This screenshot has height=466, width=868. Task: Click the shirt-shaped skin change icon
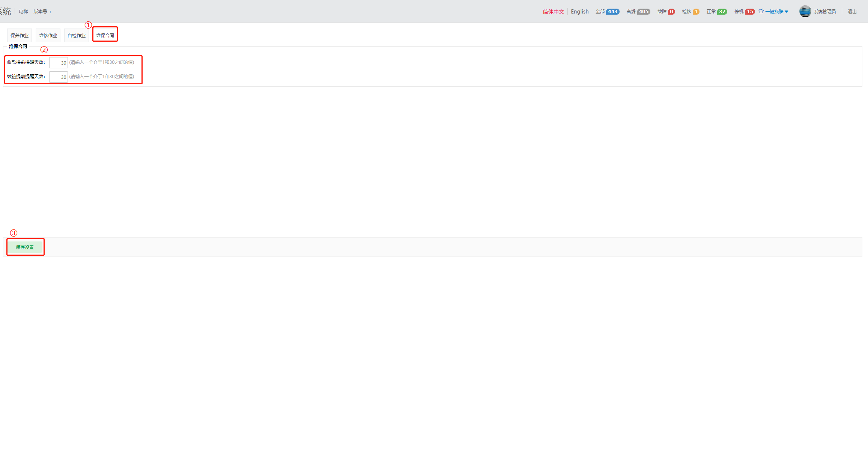pos(761,11)
